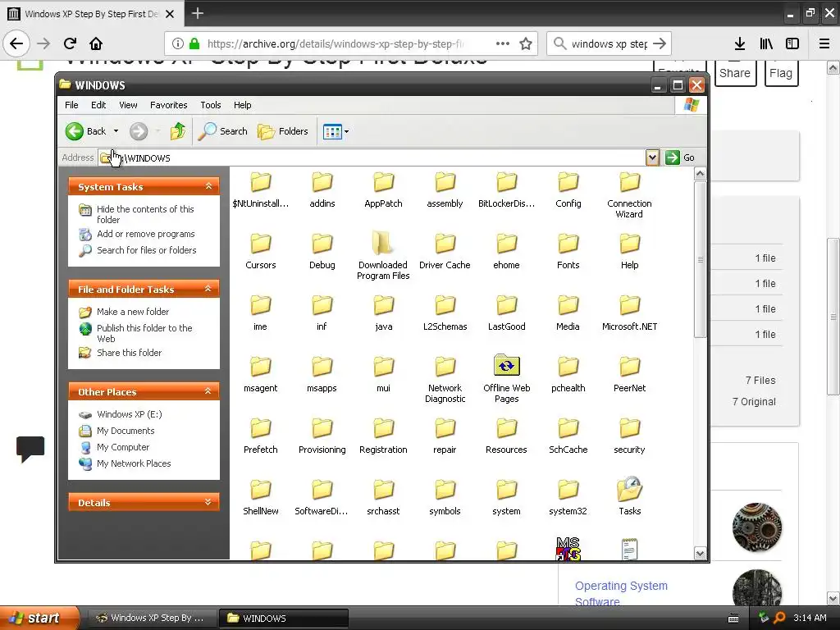Click Search in Explorer toolbar

[x=223, y=131]
